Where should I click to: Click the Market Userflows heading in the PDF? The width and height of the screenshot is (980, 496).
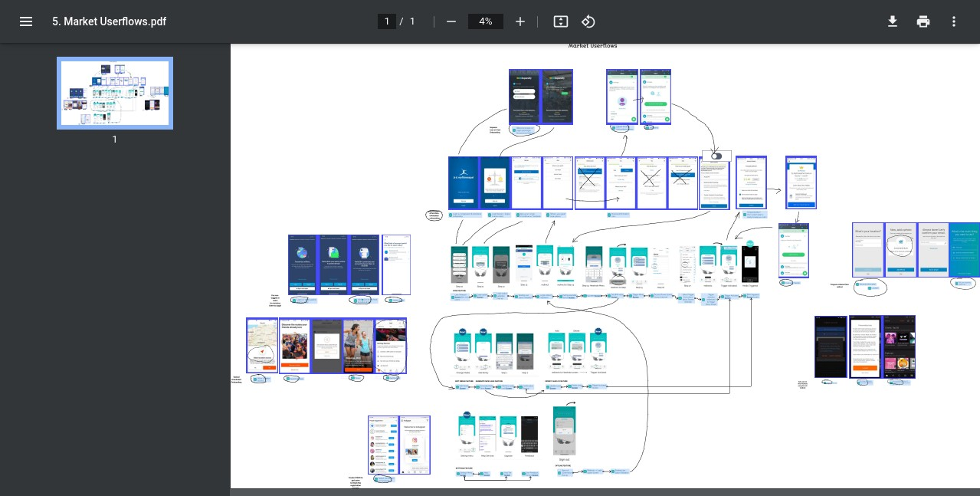[x=592, y=46]
